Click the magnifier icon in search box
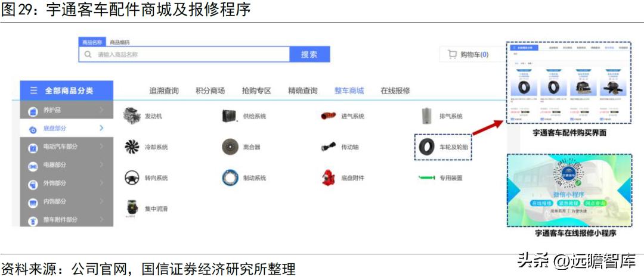 (x=88, y=54)
